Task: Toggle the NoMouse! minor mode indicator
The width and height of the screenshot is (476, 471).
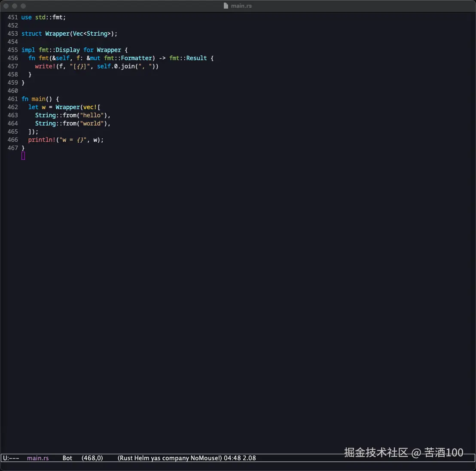Action: point(206,458)
